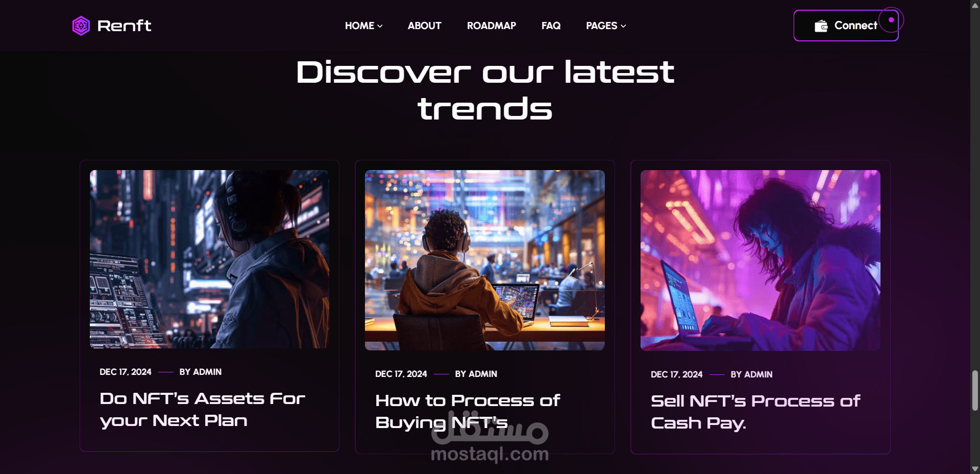This screenshot has height=474, width=980.
Task: Click the wallet icon in Connect button
Action: click(x=821, y=26)
